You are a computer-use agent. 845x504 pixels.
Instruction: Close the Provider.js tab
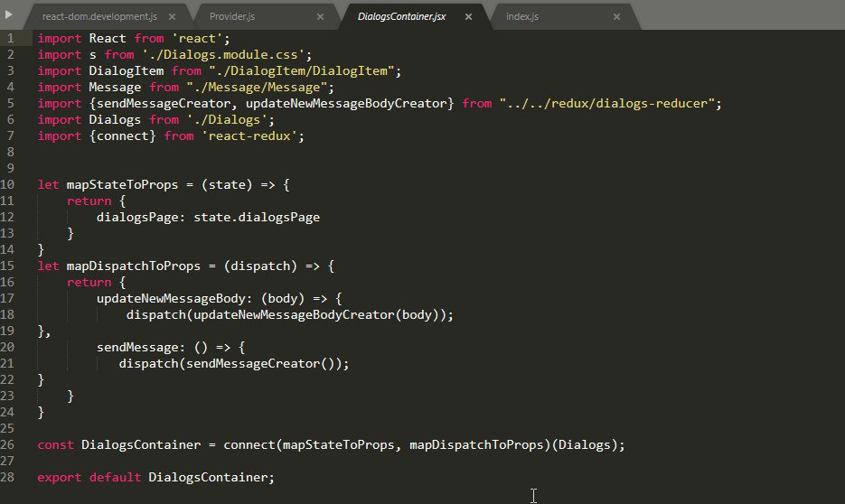coord(320,16)
